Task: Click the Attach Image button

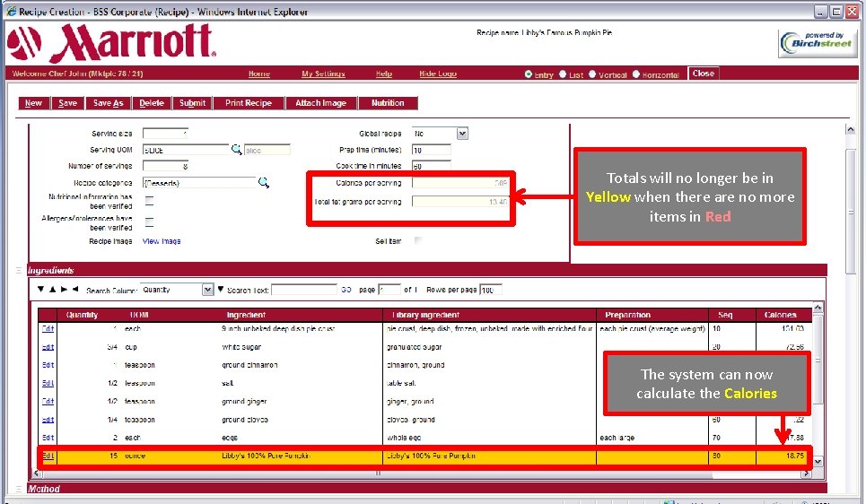Action: [321, 103]
